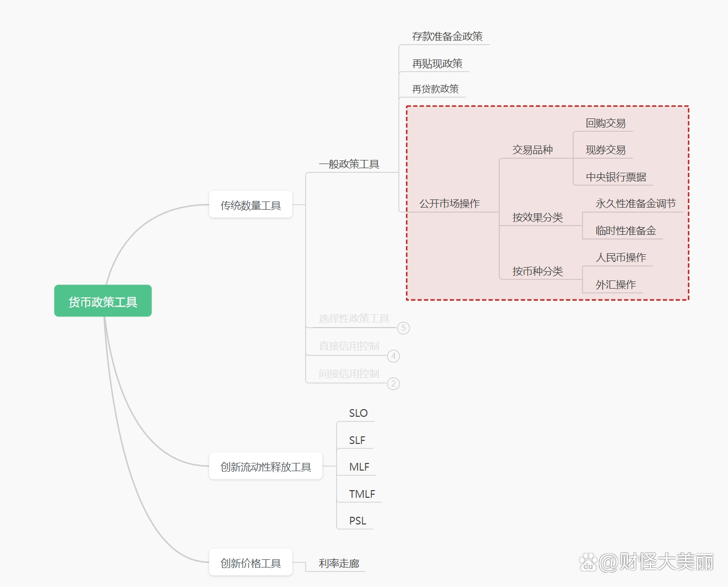Select the MLF item
The height and width of the screenshot is (587, 728).
click(x=359, y=467)
